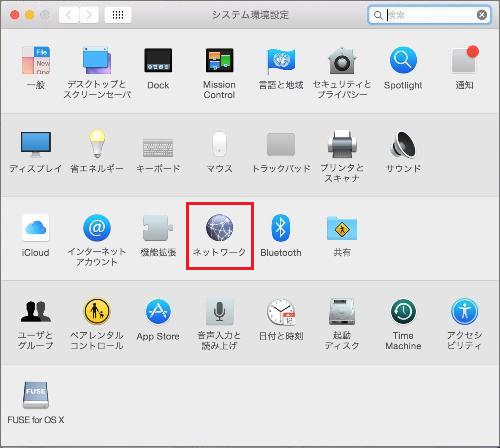Click the back navigation arrow
Screen dimensions: 500x448
(69, 15)
